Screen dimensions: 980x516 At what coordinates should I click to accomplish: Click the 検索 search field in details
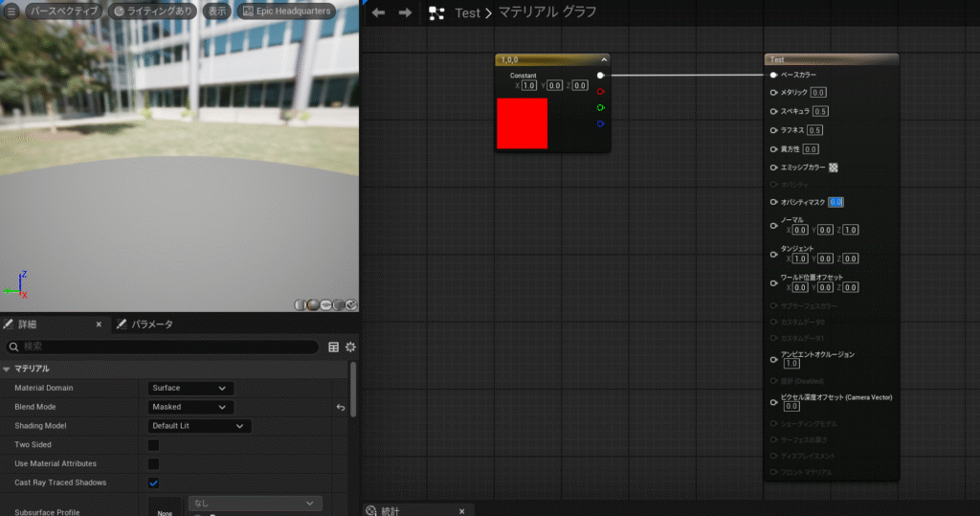click(163, 347)
